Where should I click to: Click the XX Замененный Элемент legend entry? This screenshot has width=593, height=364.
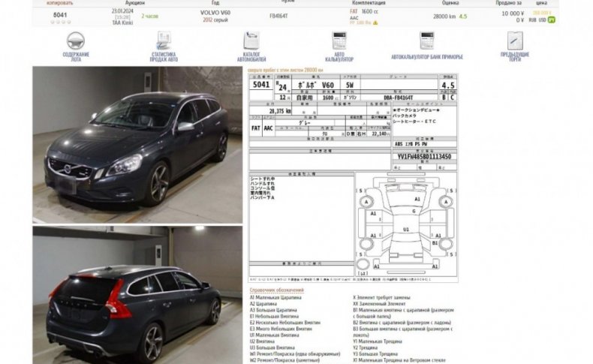click(x=379, y=303)
